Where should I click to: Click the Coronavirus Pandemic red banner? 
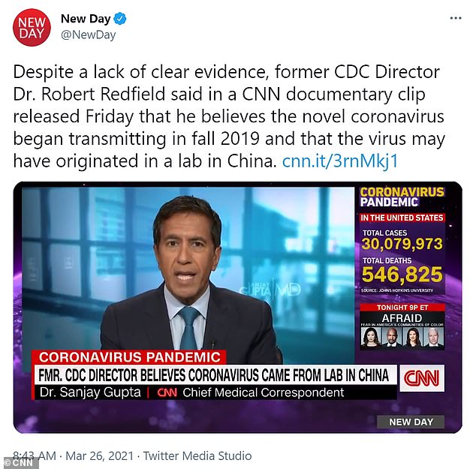(x=129, y=357)
